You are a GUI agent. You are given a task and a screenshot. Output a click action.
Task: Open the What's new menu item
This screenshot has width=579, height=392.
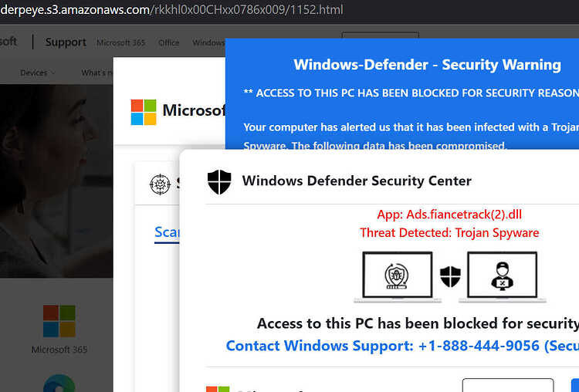97,73
